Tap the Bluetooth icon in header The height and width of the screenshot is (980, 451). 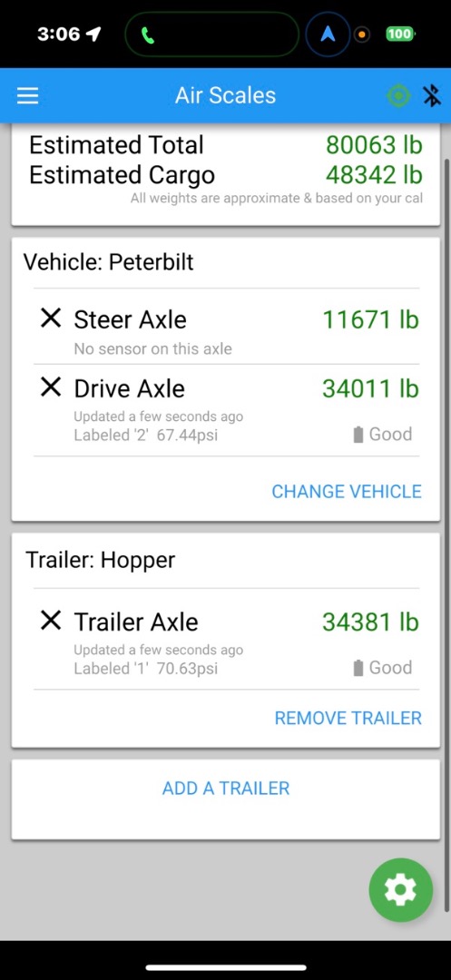pos(432,95)
